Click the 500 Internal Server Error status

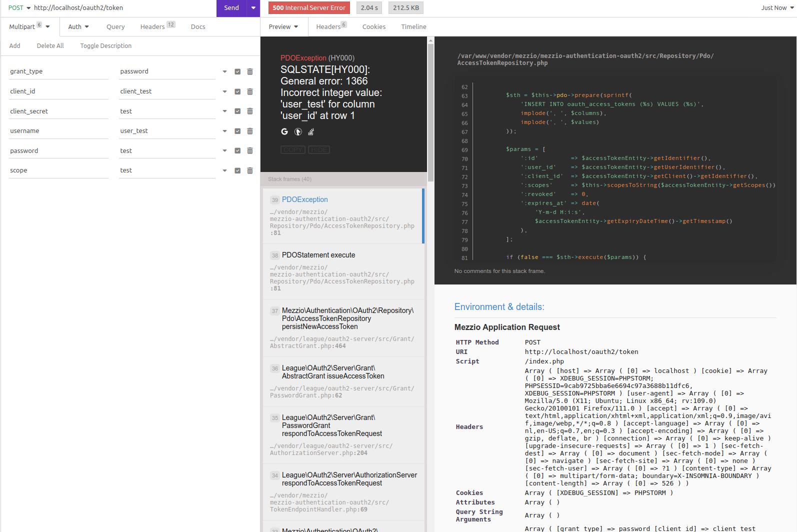coord(309,8)
